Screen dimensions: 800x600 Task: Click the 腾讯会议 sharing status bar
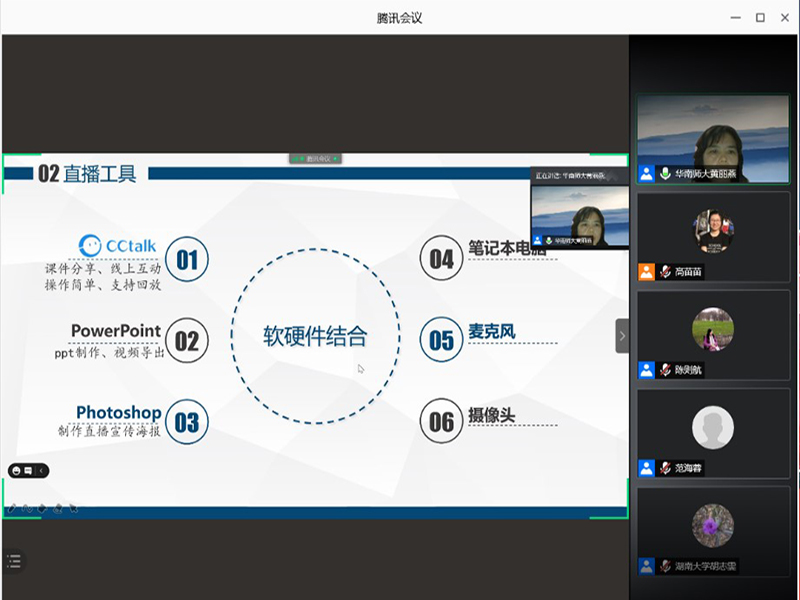click(316, 158)
